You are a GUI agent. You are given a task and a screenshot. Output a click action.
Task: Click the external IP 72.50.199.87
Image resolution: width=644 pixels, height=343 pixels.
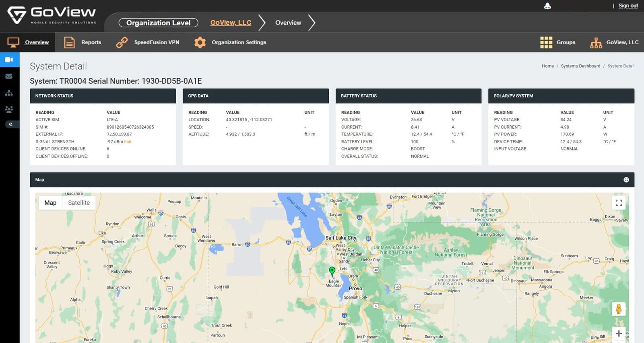(119, 134)
